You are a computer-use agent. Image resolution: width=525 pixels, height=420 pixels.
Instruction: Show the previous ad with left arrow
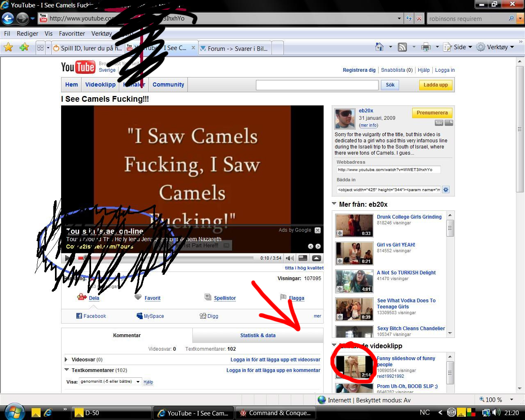pyautogui.click(x=310, y=246)
